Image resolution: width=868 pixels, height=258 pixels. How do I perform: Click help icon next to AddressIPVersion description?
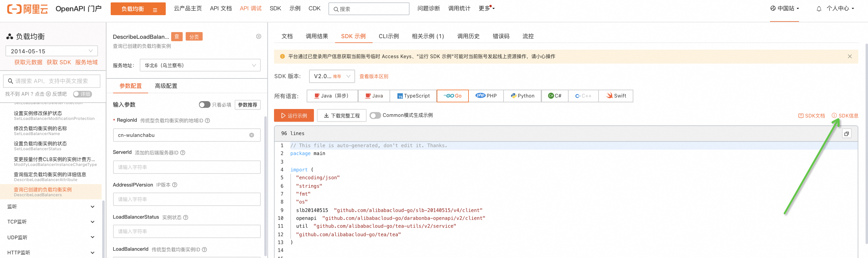[175, 185]
